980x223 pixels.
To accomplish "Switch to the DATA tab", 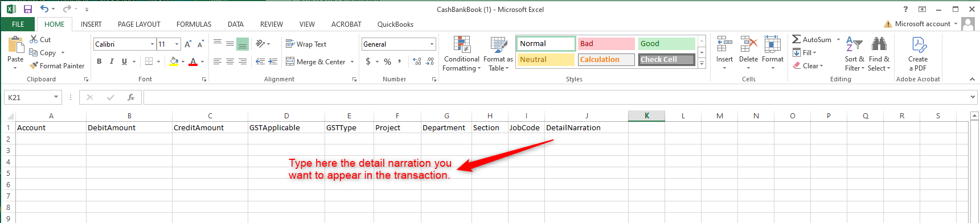I will (236, 24).
